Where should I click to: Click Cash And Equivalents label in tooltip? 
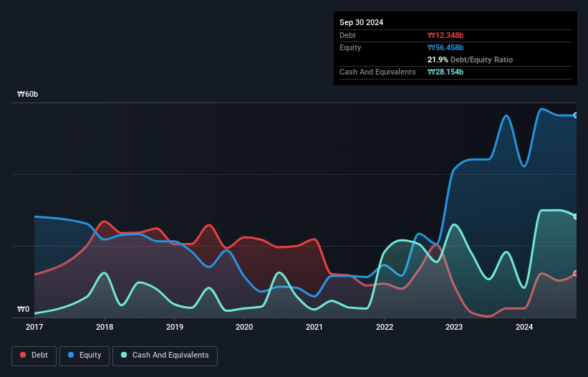pyautogui.click(x=377, y=72)
